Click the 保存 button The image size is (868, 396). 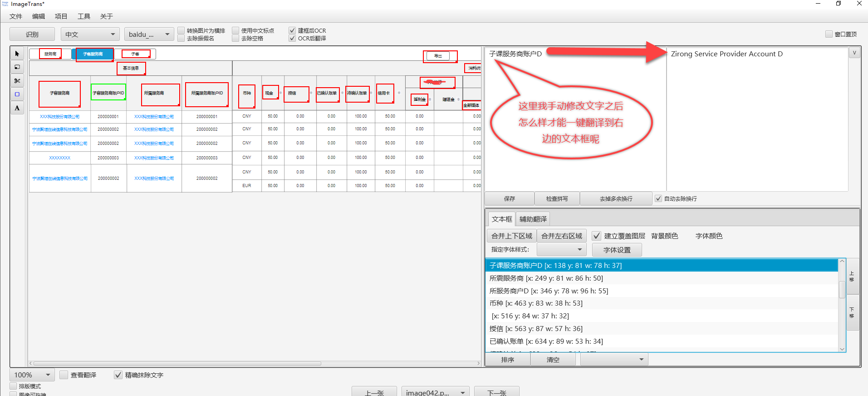510,198
